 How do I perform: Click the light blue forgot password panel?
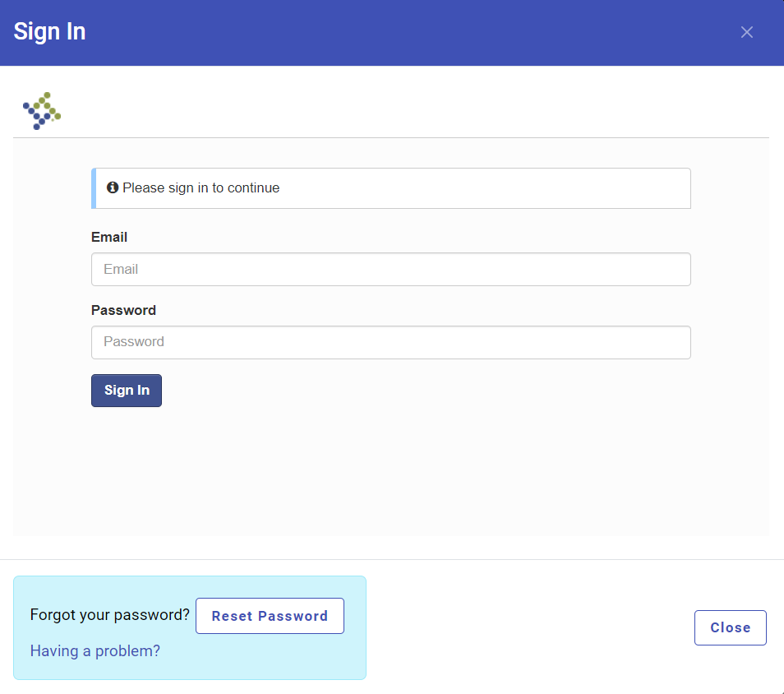point(189,627)
